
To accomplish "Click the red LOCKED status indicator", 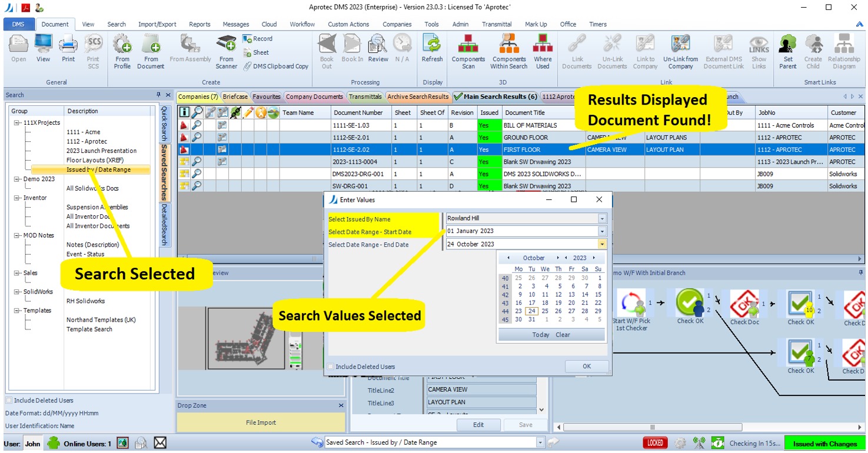I will pyautogui.click(x=655, y=443).
